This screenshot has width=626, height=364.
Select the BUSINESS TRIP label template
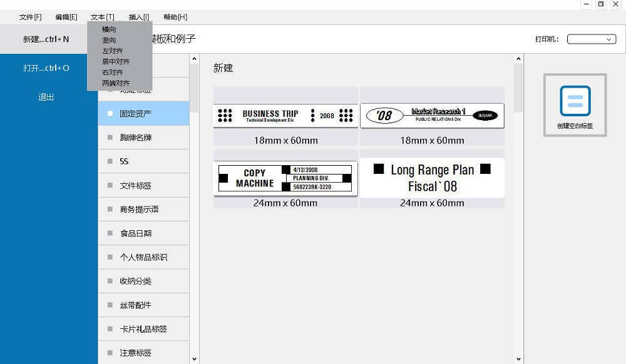click(x=285, y=115)
